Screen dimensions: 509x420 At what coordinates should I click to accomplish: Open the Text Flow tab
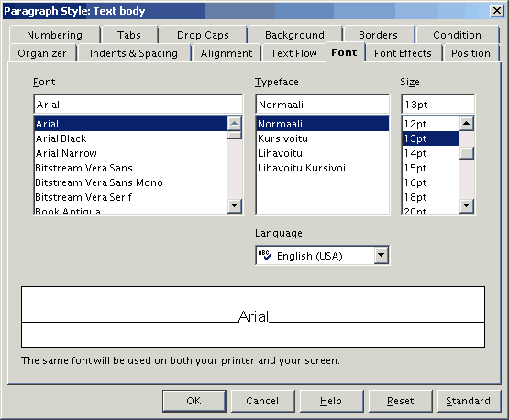293,53
